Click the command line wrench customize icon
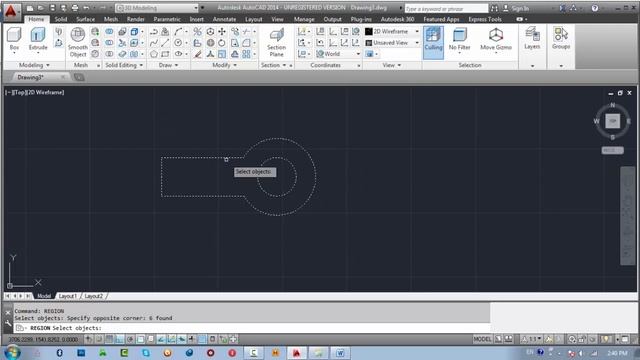The image size is (640, 360). coord(8,324)
